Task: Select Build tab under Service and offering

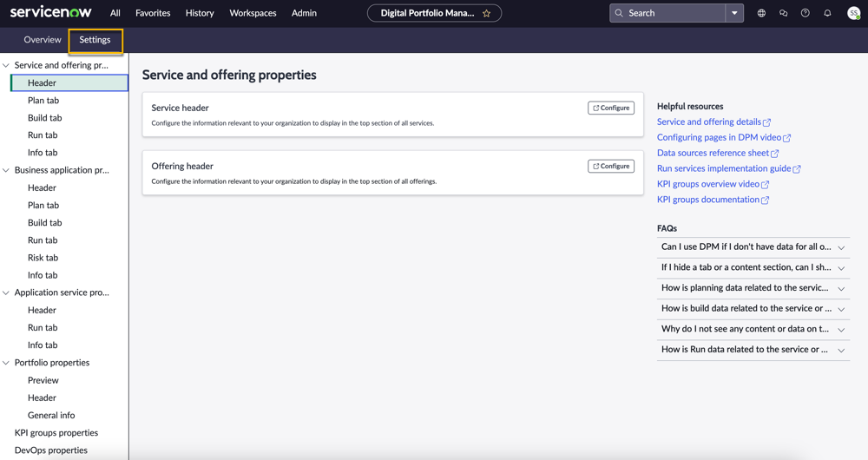Action: [x=45, y=118]
